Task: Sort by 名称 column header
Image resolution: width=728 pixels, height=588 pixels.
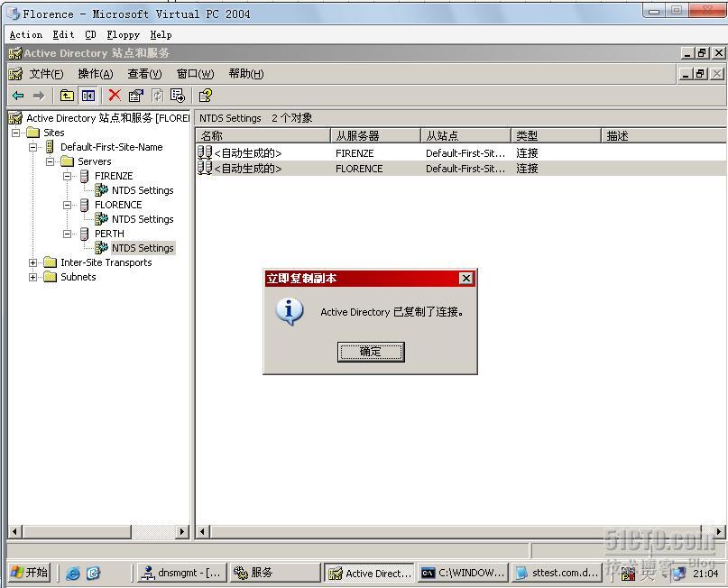Action: [x=263, y=135]
